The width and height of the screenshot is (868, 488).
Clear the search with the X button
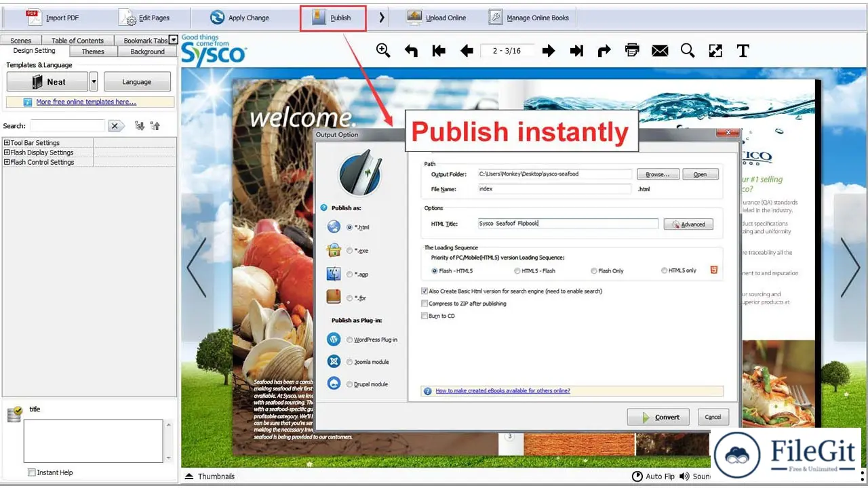[x=115, y=126]
